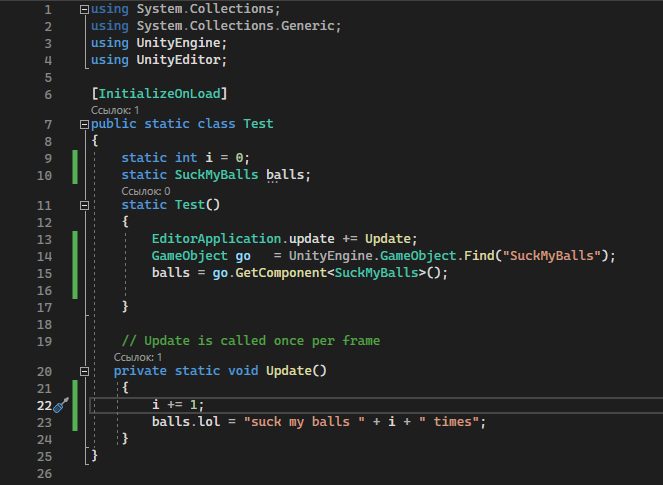Collapse the Update() method at line 20
This screenshot has height=485, width=663.
point(85,372)
